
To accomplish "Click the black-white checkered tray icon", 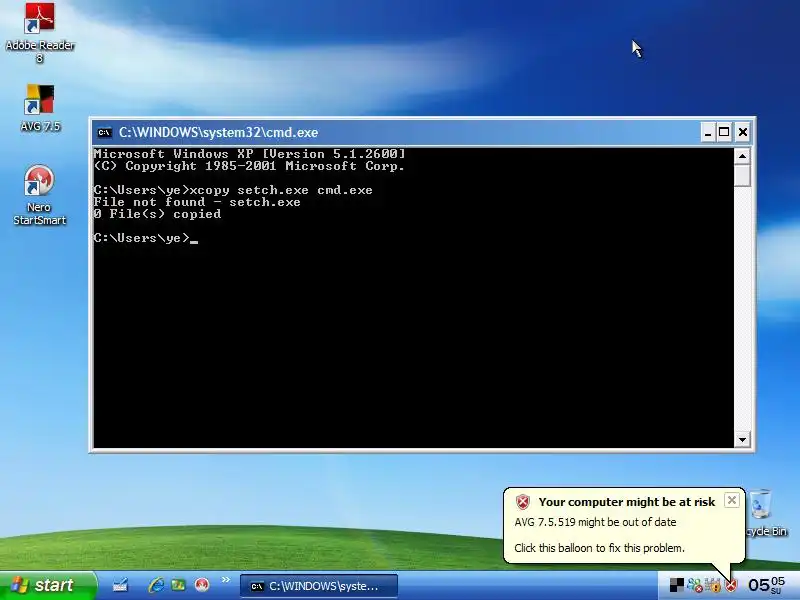I will [677, 585].
